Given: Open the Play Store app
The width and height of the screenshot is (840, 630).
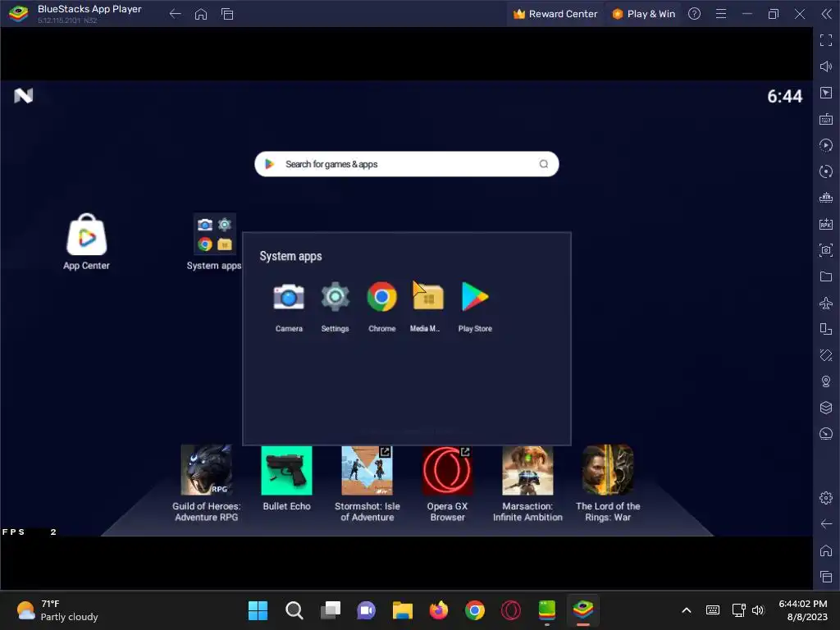Looking at the screenshot, I should point(475,297).
